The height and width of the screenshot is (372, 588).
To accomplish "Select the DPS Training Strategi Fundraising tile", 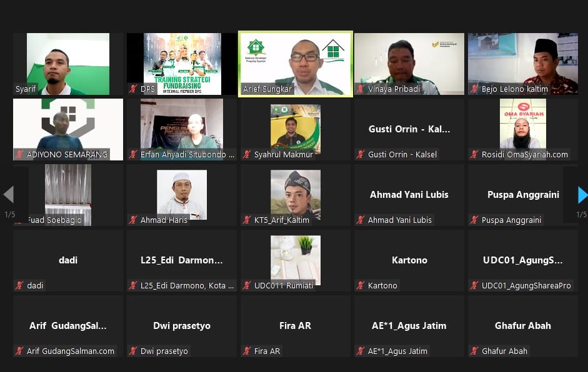I will coord(182,64).
